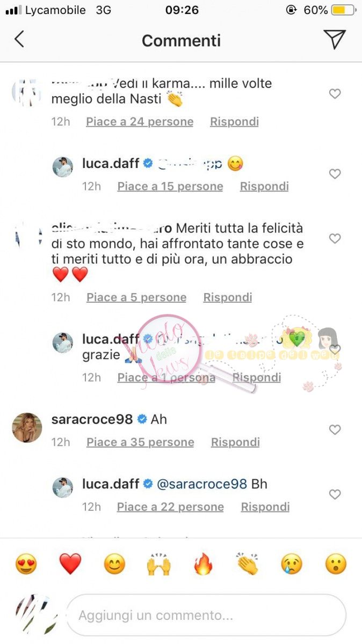Viewport: 362px width, 644px height.
Task: Reply to saracroce98's comment via Rispondi
Action: (235, 442)
